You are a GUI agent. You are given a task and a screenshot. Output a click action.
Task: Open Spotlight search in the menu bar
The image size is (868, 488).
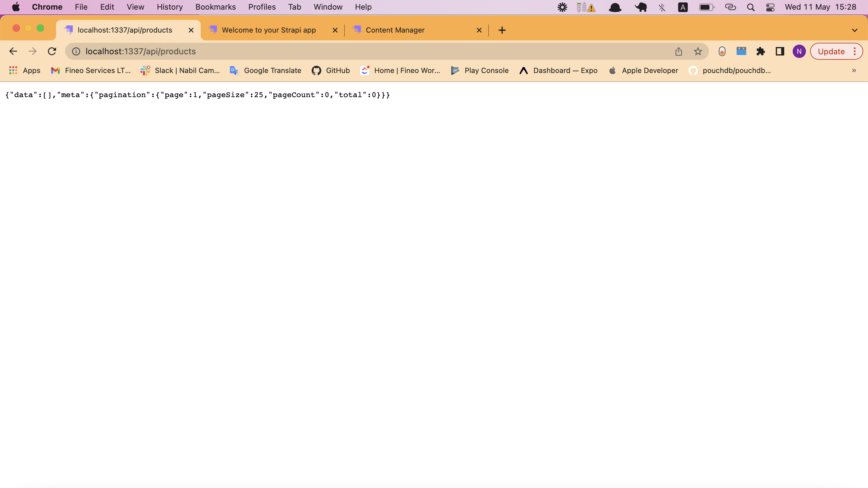pos(751,7)
